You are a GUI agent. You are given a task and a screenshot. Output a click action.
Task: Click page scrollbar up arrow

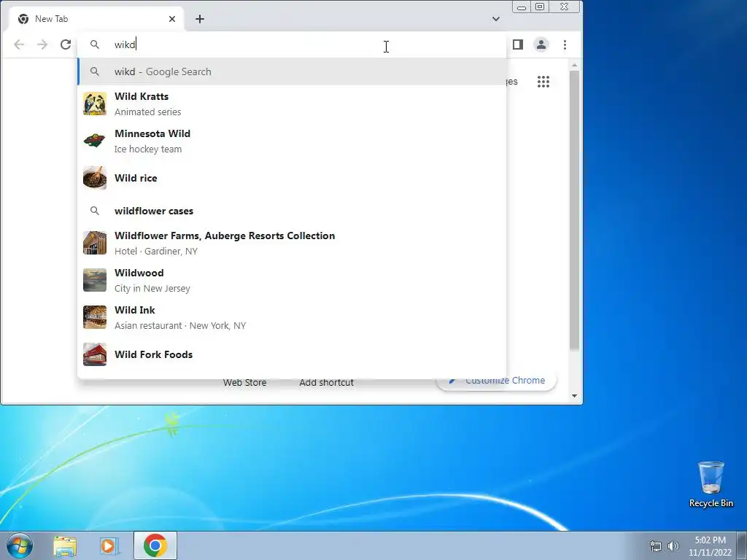point(574,65)
